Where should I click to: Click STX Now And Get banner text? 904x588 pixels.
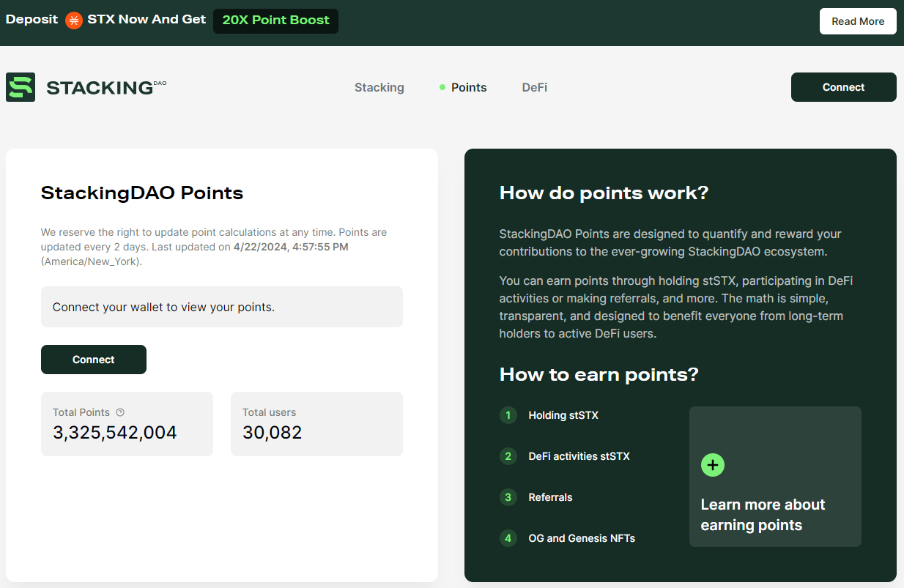147,20
